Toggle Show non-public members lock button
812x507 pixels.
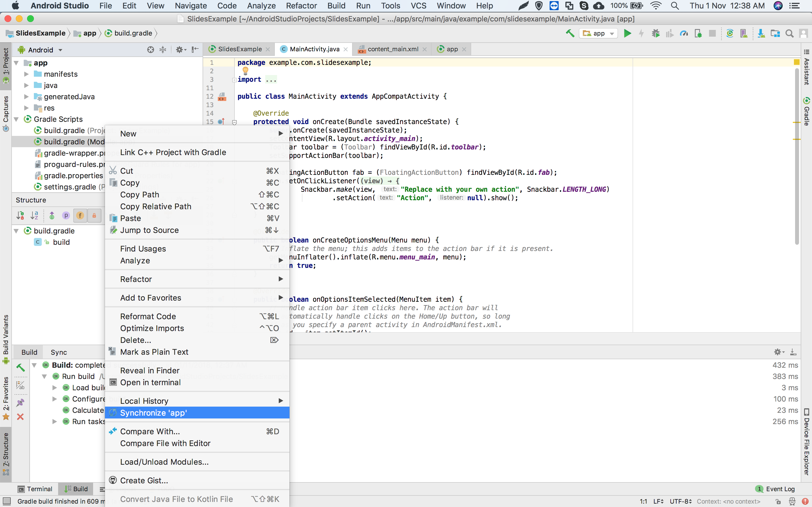(x=94, y=215)
